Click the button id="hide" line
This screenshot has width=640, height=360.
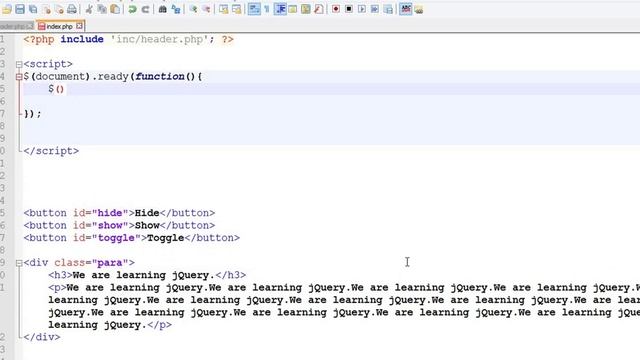click(x=119, y=213)
